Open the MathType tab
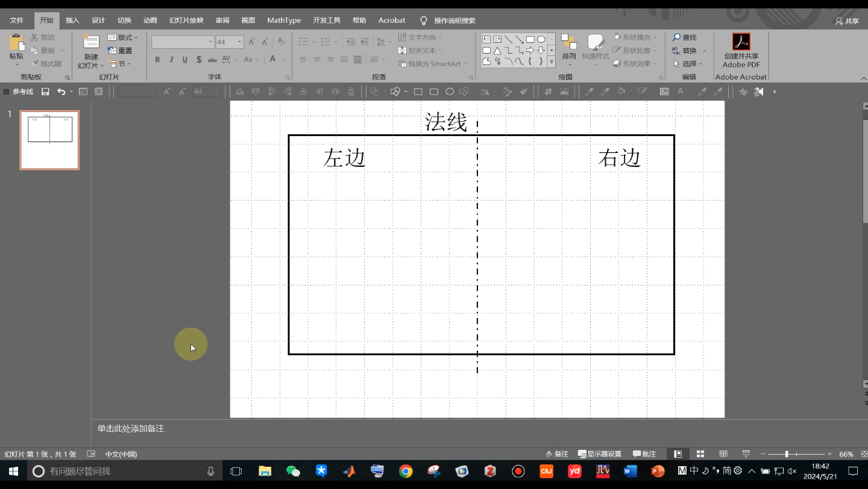 tap(284, 20)
